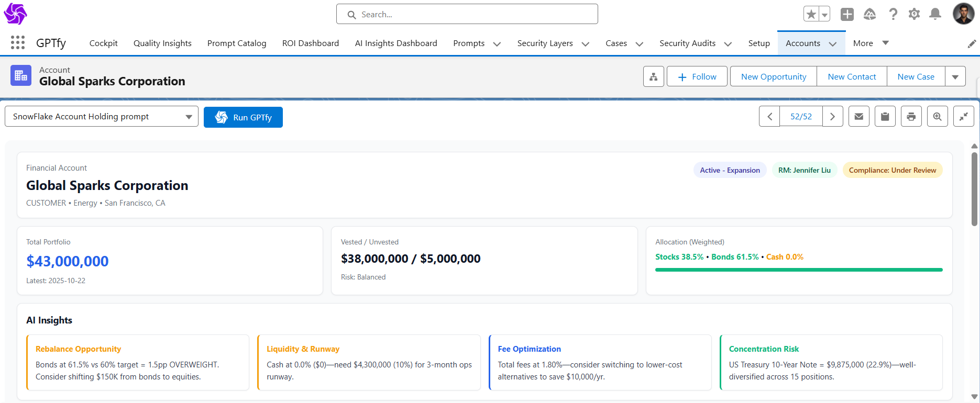Click the zoom magnifier icon

(937, 117)
